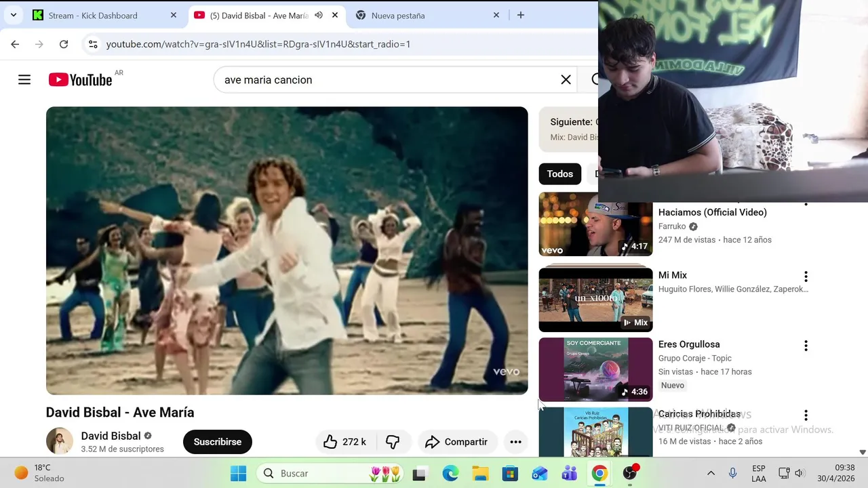Reload the page
This screenshot has height=488, width=868.
64,44
